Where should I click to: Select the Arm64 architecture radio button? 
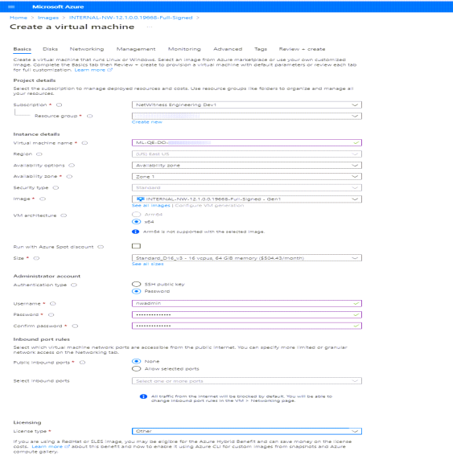point(137,215)
